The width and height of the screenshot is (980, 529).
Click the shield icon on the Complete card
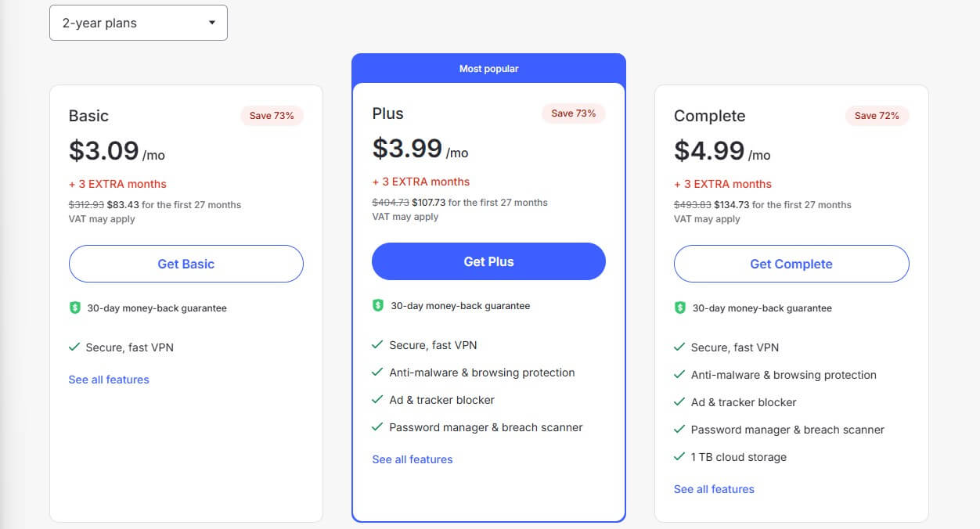pos(680,308)
